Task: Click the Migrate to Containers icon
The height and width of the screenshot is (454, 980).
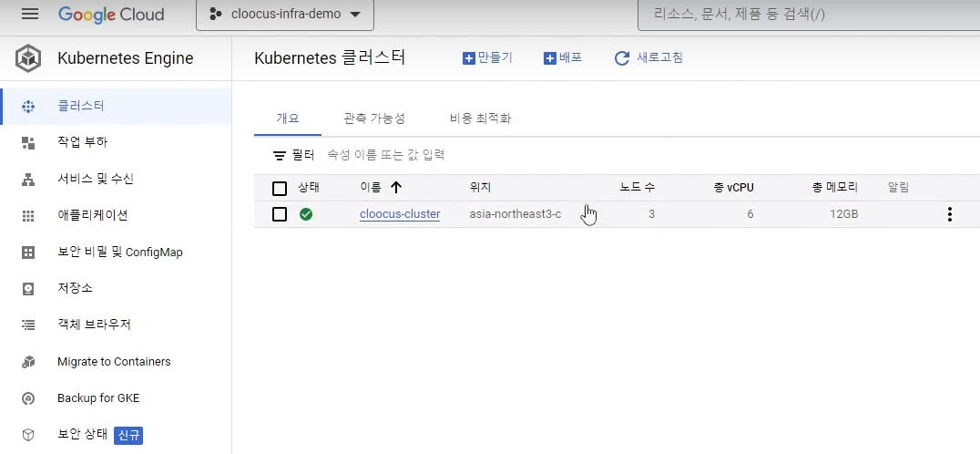Action: tap(28, 362)
